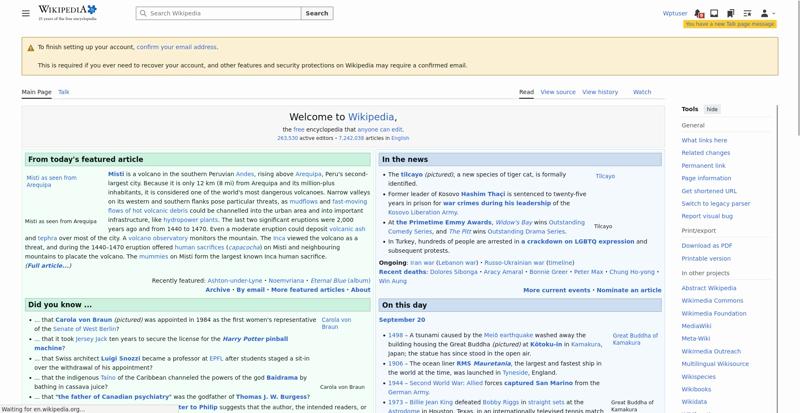Viewport: 800px width, 413px height.
Task: Click the Wikipedia globe logo
Action: click(x=67, y=13)
